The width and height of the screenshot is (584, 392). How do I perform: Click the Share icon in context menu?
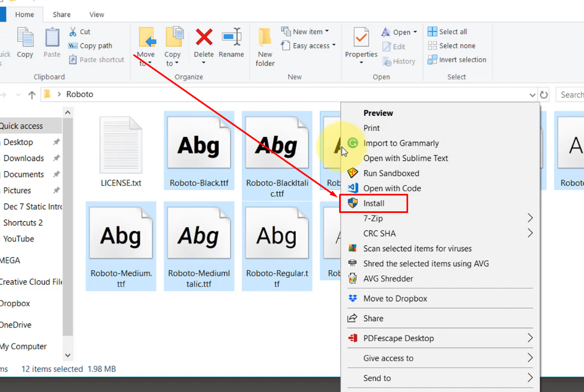[x=352, y=318]
